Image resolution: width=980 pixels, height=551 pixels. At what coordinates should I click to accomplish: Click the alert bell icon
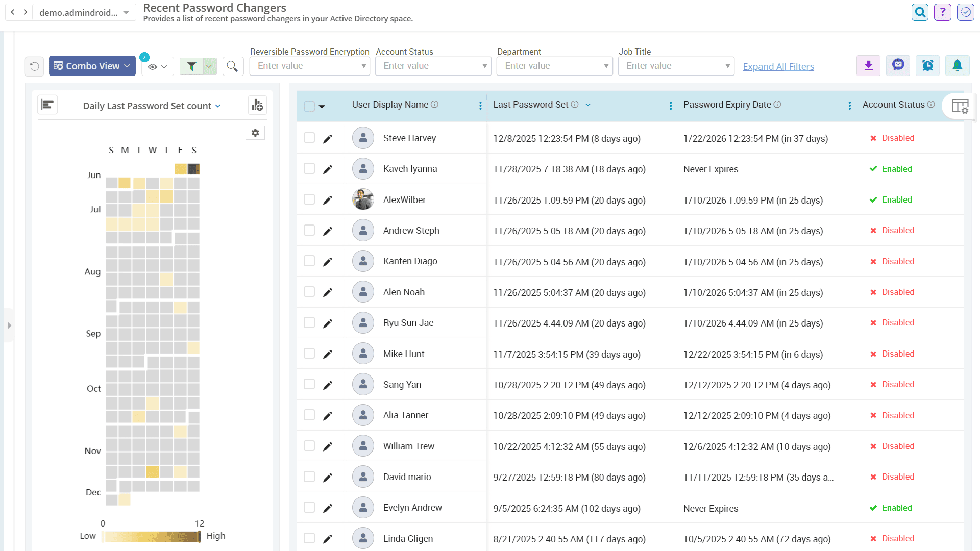pos(957,66)
